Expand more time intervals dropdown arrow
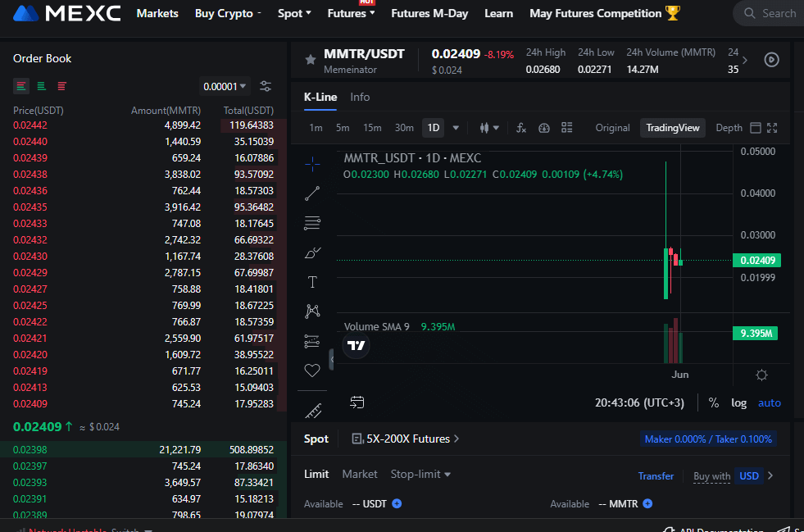 [456, 128]
